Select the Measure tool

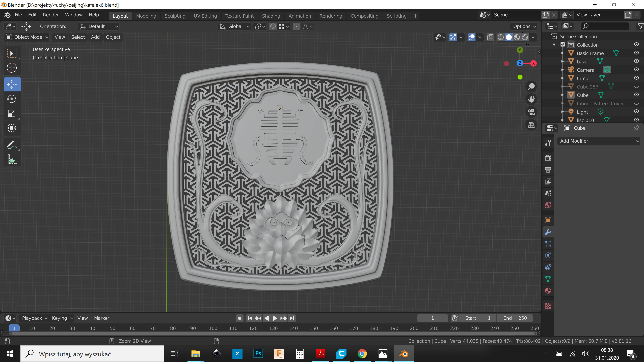12,160
